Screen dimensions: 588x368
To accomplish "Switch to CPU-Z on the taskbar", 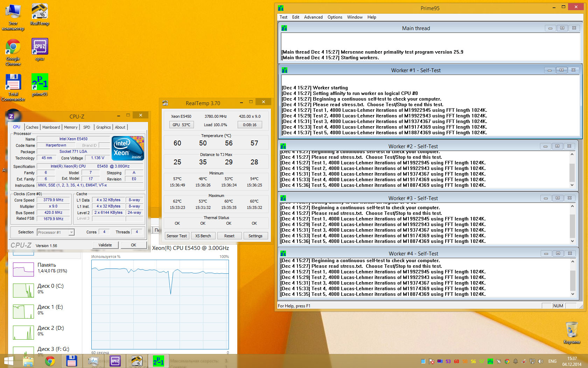I will (115, 361).
